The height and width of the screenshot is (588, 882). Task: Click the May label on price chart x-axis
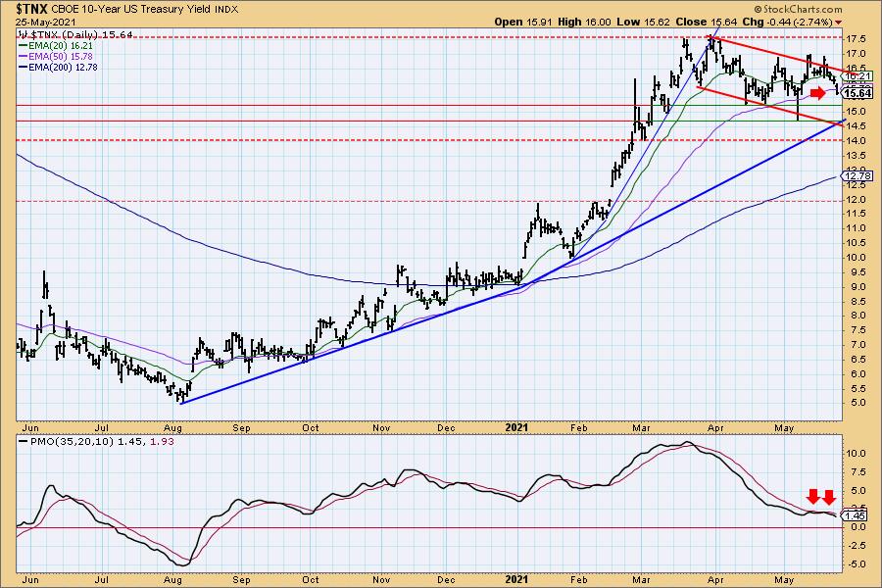pyautogui.click(x=784, y=427)
